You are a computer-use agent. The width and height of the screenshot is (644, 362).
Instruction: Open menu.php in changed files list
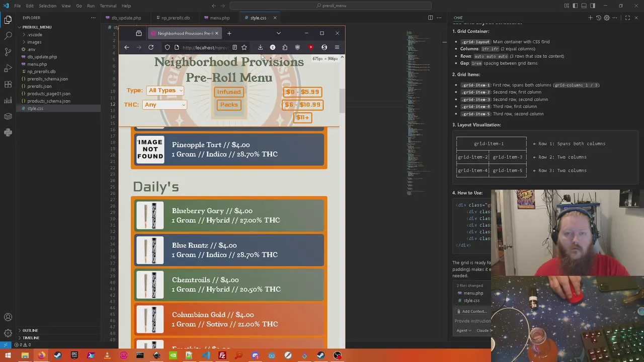point(473,293)
